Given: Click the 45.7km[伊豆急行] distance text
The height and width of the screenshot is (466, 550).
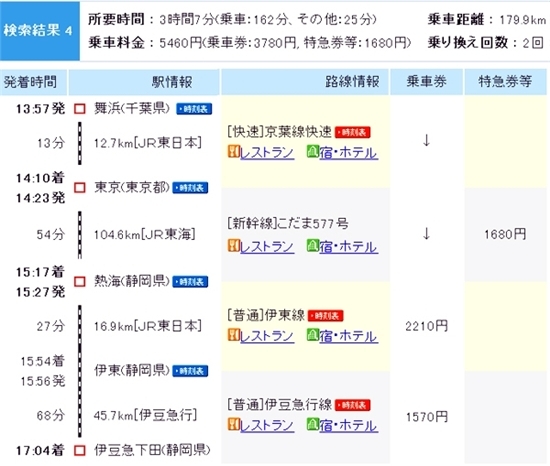Looking at the screenshot, I should click(145, 416).
